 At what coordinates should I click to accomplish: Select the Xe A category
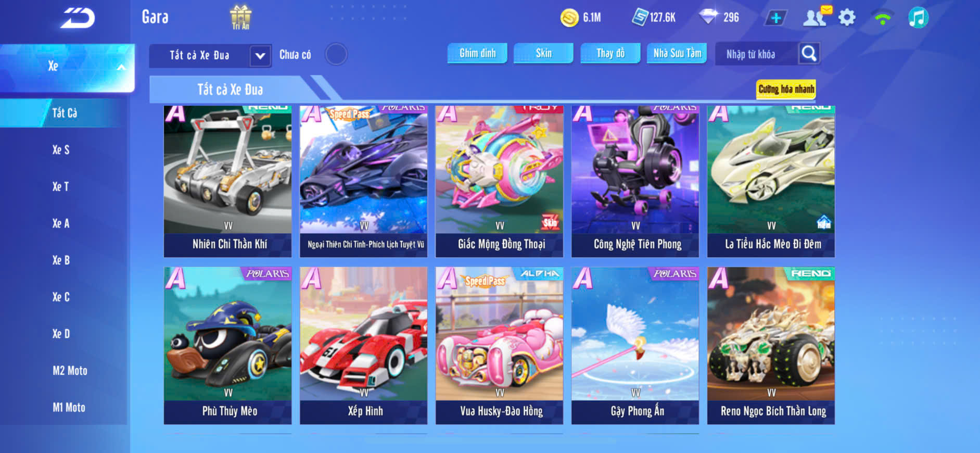click(61, 223)
